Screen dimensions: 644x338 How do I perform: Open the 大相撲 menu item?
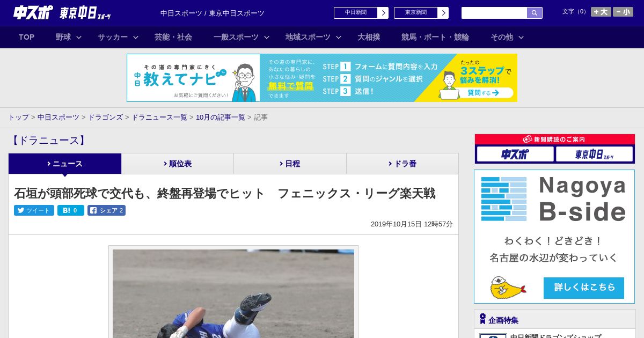pos(369,37)
